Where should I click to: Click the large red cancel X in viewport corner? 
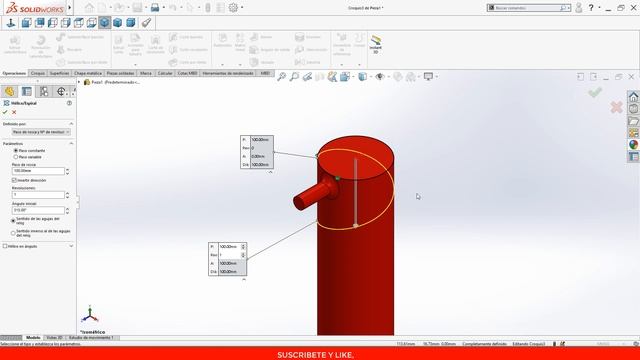(616, 107)
